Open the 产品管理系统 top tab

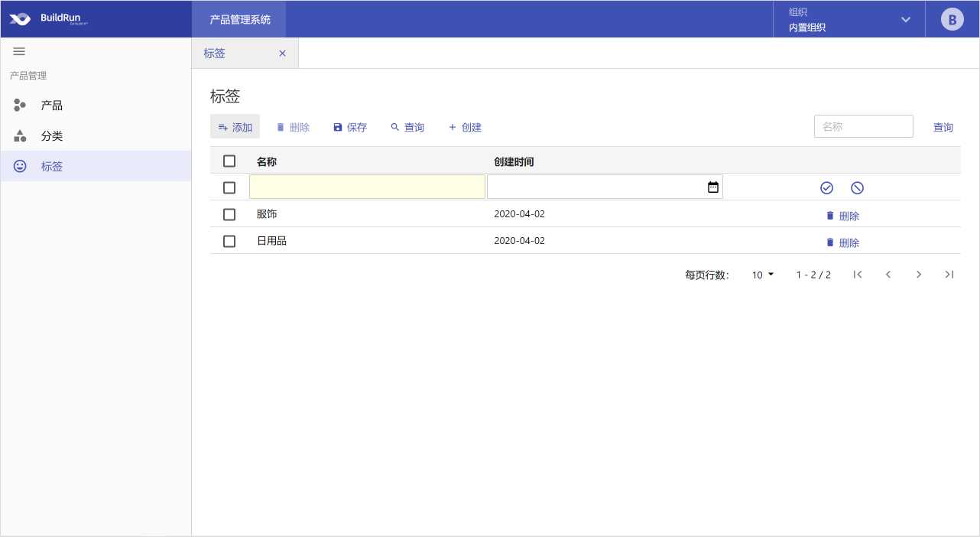(x=239, y=19)
